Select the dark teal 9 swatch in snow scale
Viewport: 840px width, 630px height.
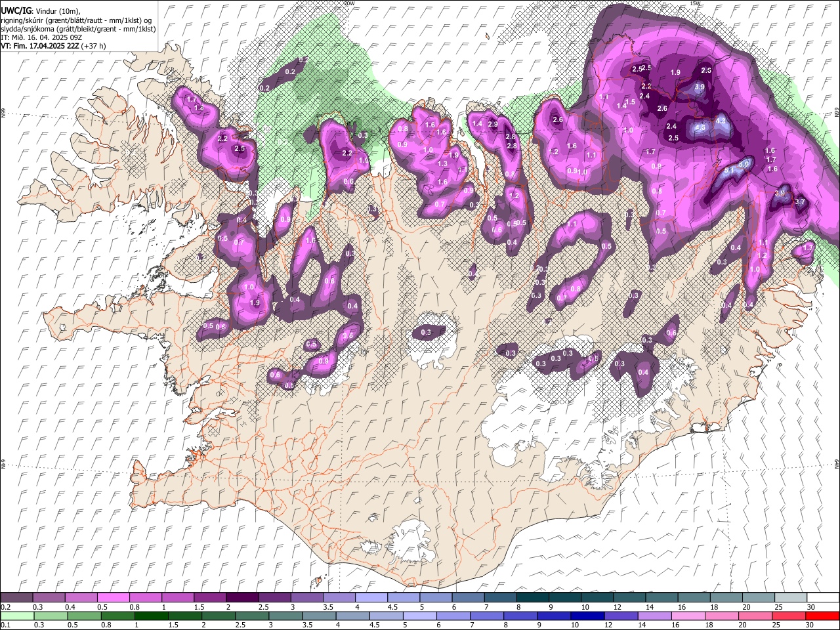565,598
